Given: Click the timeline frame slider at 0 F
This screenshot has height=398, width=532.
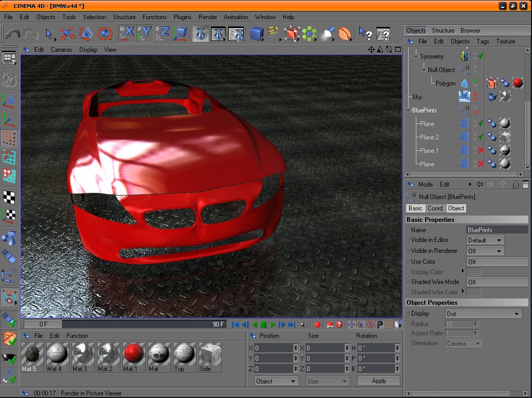Looking at the screenshot, I should click(x=43, y=324).
